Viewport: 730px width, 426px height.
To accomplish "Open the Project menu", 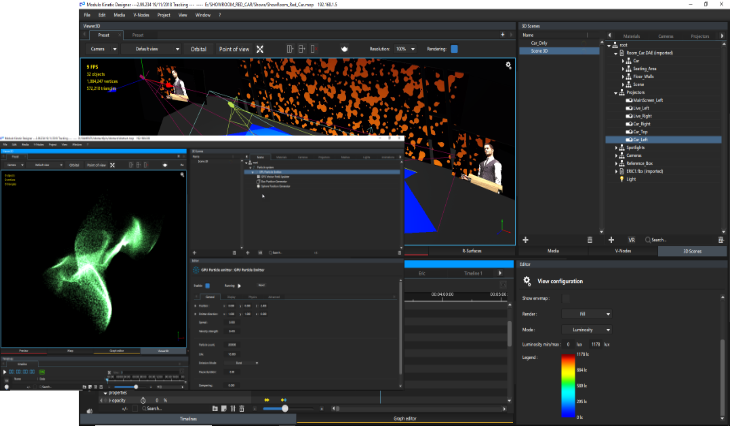I will point(164,15).
